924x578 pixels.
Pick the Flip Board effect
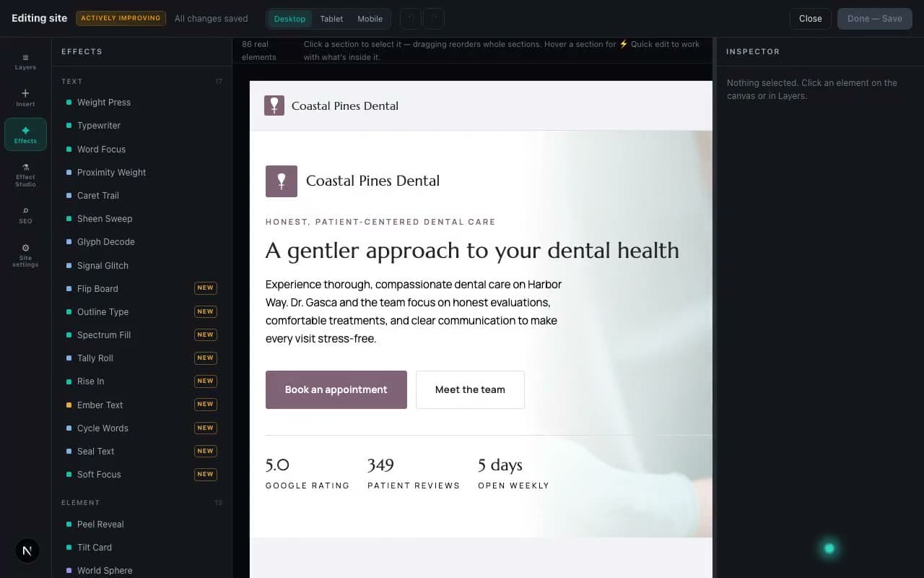point(141,288)
